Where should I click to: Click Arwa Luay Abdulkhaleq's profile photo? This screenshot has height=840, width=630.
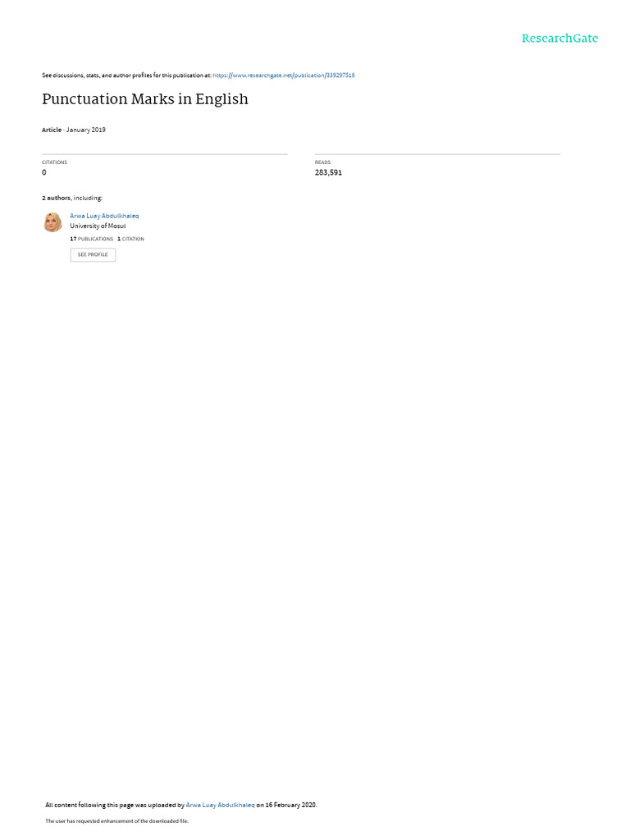(x=52, y=221)
